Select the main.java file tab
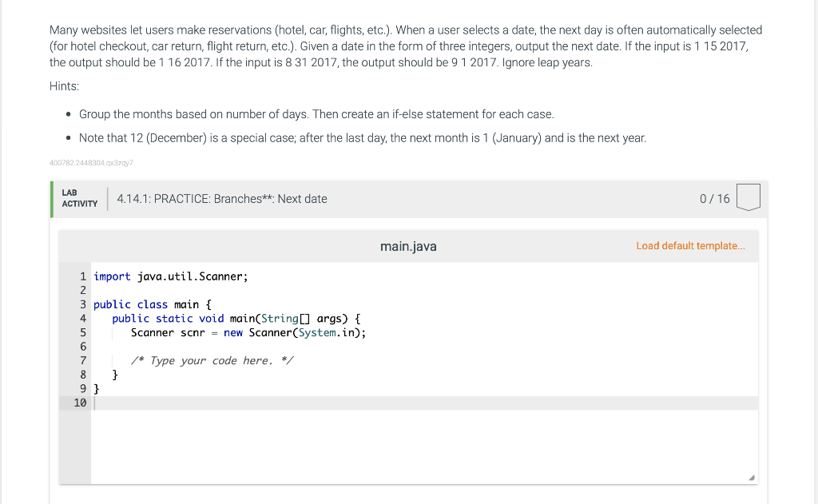818x504 pixels. (x=408, y=246)
